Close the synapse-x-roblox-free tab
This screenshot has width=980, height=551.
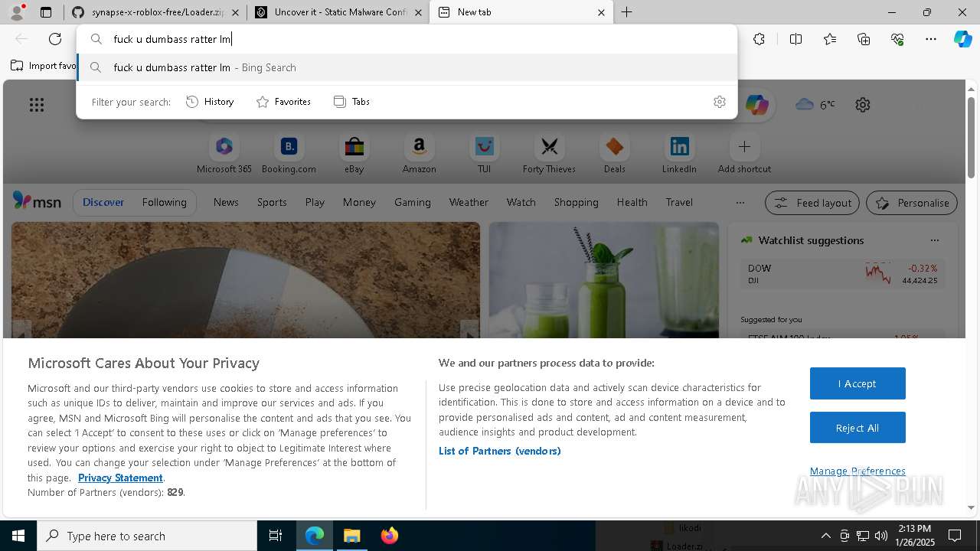(235, 12)
